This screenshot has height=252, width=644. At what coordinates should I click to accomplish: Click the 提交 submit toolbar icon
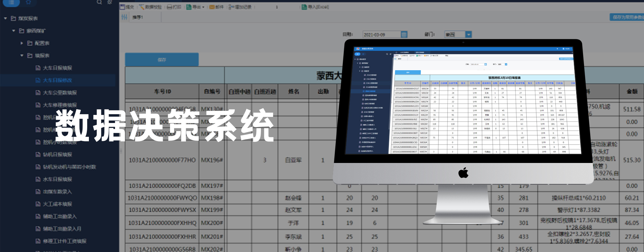tap(127, 7)
